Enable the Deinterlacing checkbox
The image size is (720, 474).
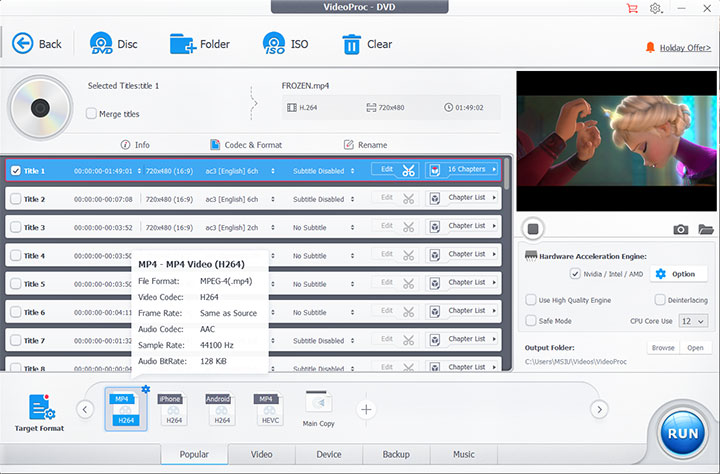(x=660, y=300)
